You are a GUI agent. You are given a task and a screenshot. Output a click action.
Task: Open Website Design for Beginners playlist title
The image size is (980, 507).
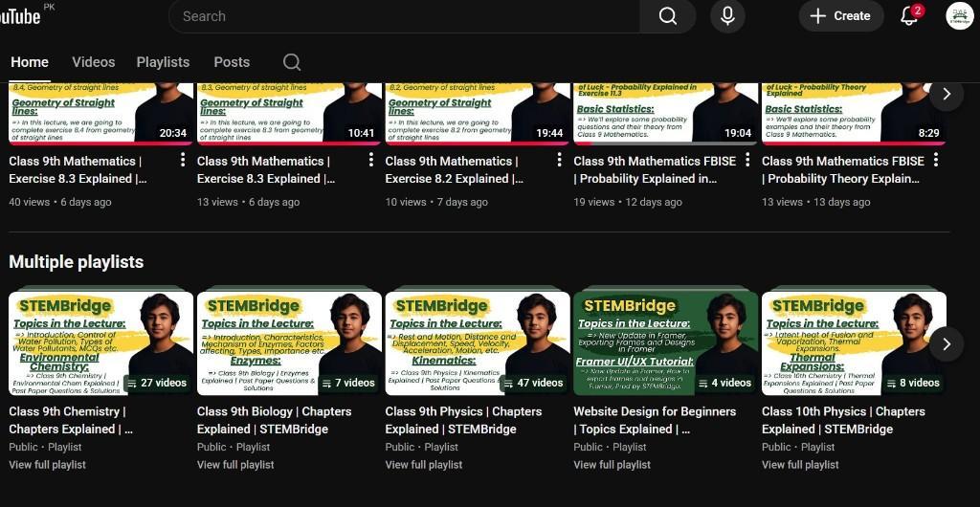(655, 420)
